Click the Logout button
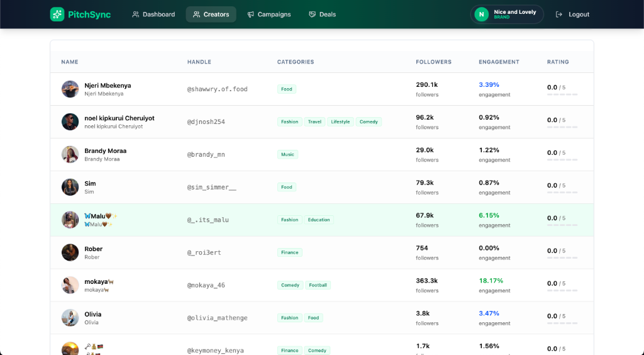This screenshot has width=644, height=355. click(x=572, y=14)
